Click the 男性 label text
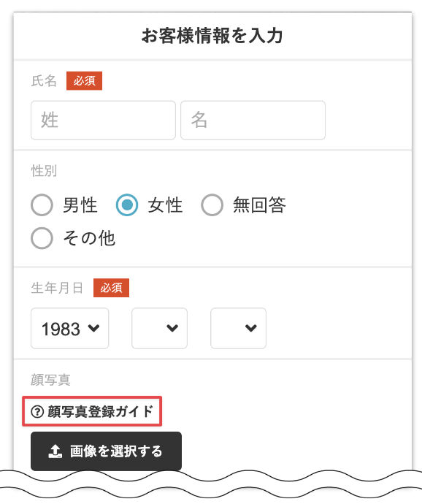The image size is (422, 504). pyautogui.click(x=80, y=205)
